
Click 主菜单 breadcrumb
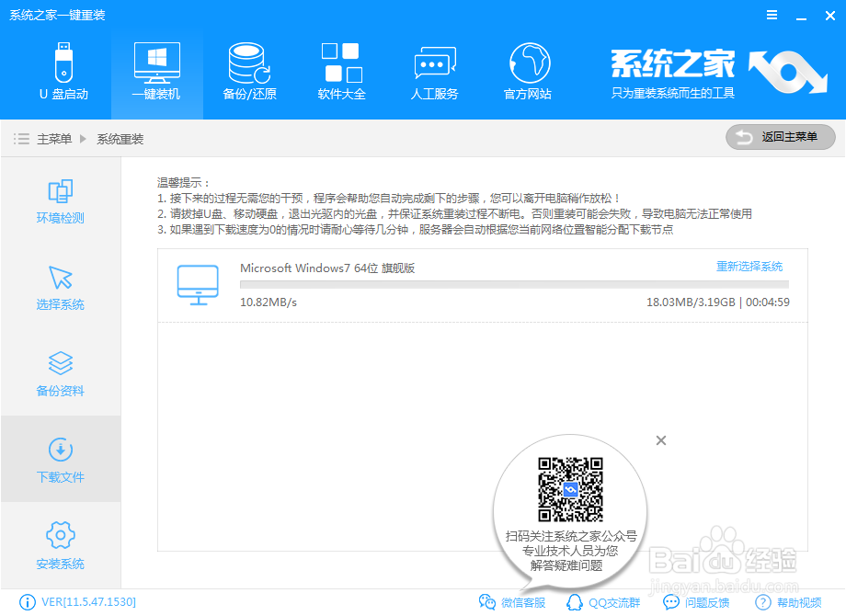click(54, 139)
